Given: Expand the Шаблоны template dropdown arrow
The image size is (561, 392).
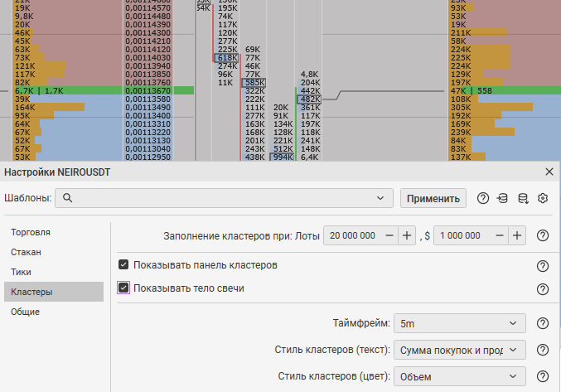Looking at the screenshot, I should coord(380,198).
